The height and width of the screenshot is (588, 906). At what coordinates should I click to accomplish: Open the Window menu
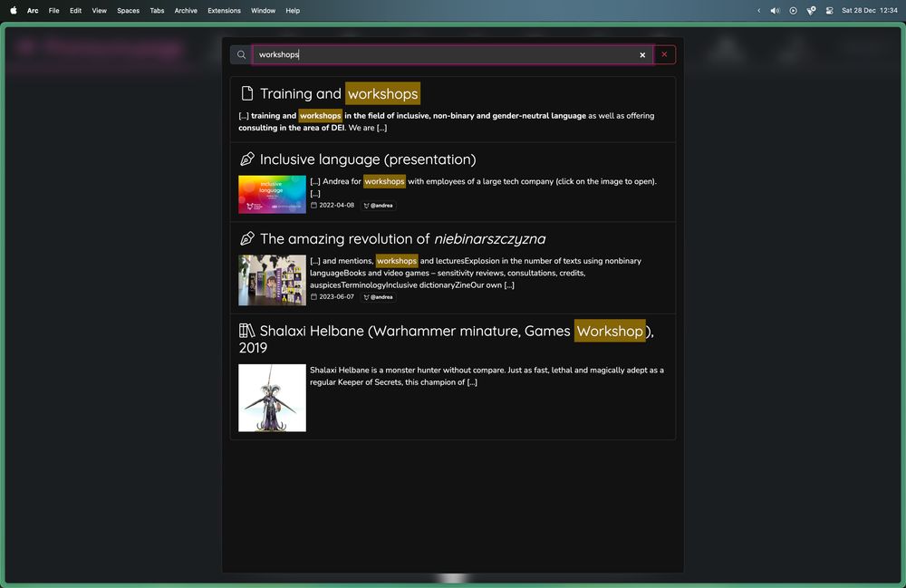click(263, 10)
